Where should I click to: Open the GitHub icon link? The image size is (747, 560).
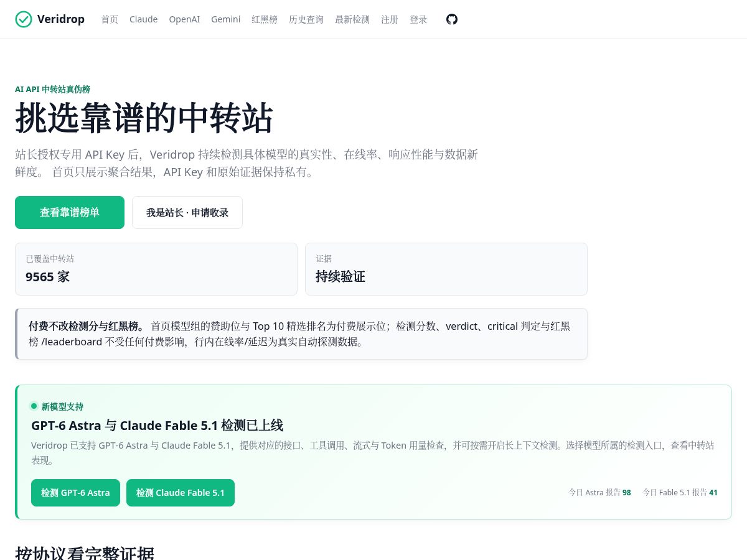coord(452,19)
